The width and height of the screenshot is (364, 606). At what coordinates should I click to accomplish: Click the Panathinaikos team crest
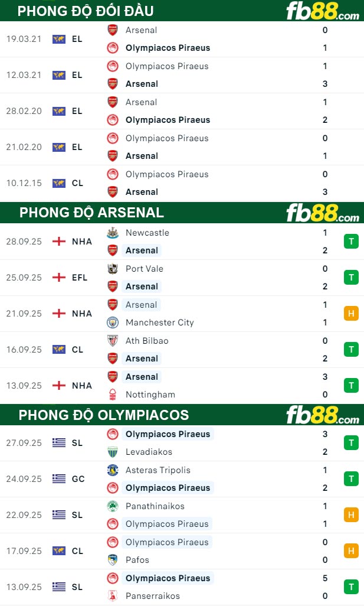pos(112,506)
